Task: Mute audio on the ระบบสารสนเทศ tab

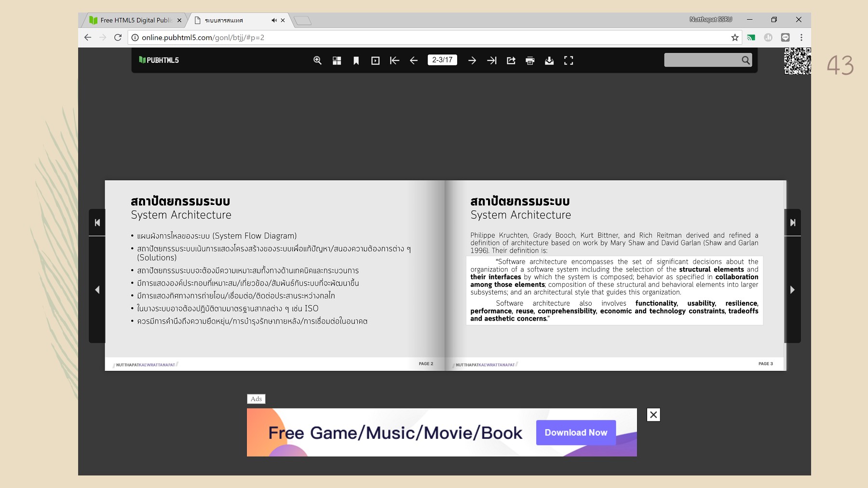Action: [x=273, y=20]
